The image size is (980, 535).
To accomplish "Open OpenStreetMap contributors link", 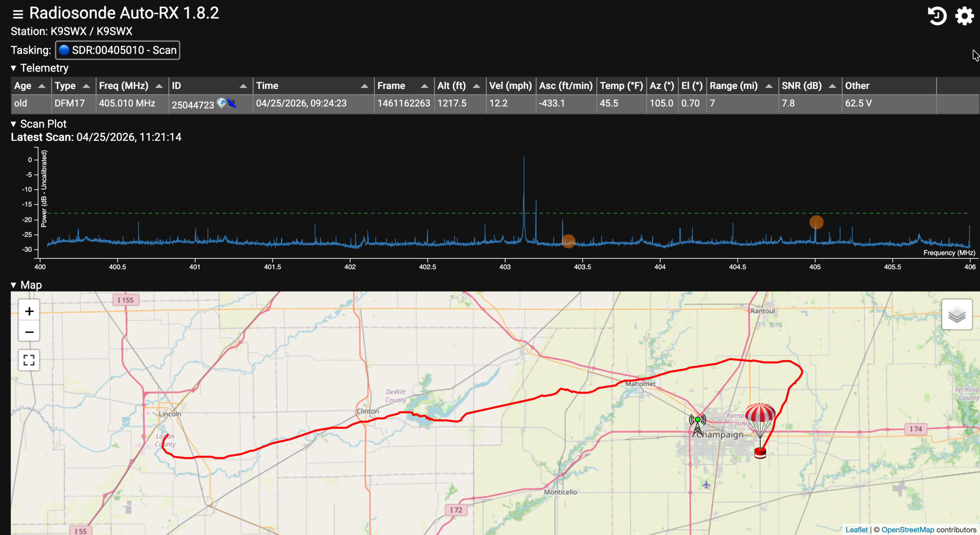I will tap(908, 530).
